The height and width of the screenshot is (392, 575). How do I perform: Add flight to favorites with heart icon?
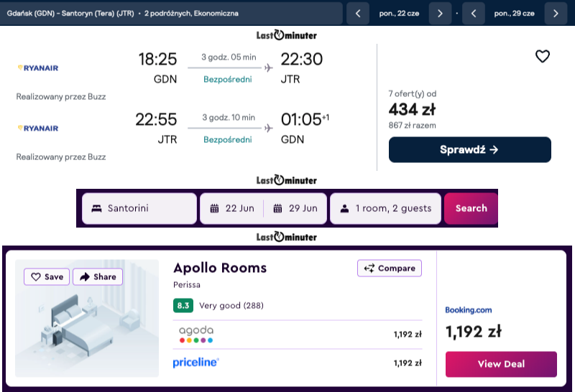pos(543,57)
